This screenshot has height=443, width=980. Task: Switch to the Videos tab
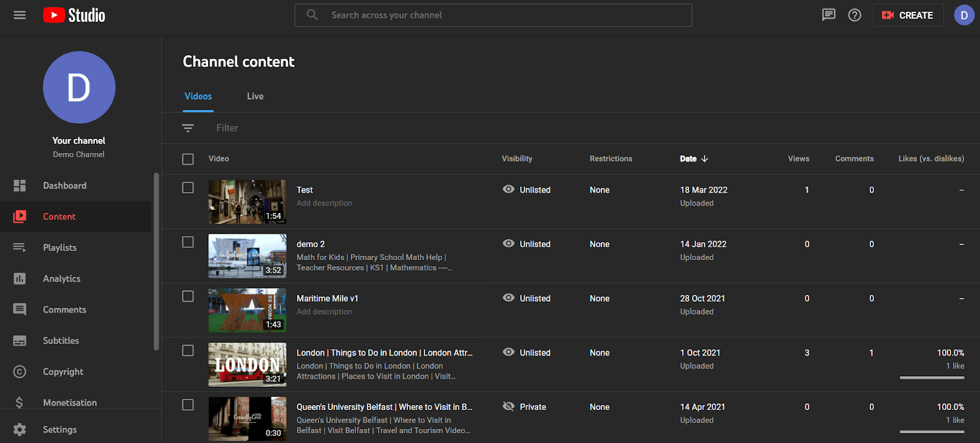[x=198, y=96]
